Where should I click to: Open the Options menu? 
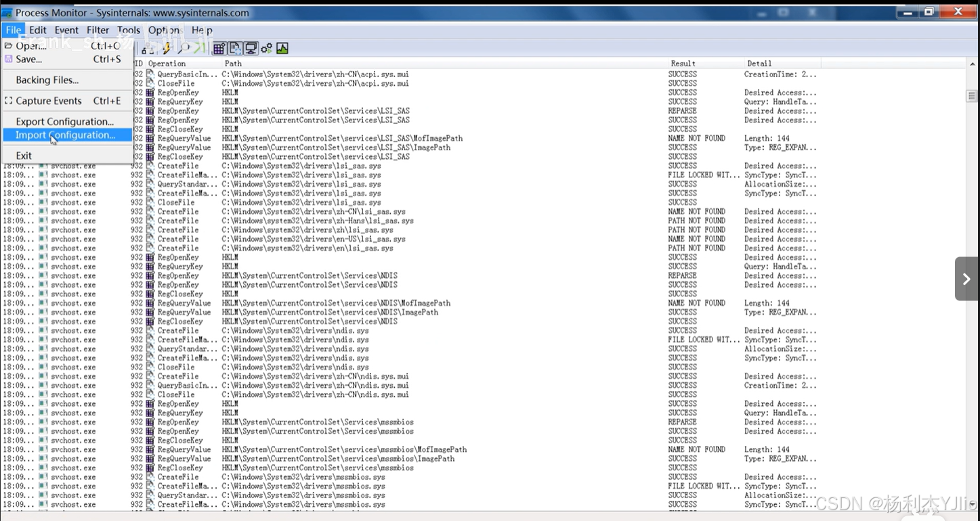click(x=165, y=30)
